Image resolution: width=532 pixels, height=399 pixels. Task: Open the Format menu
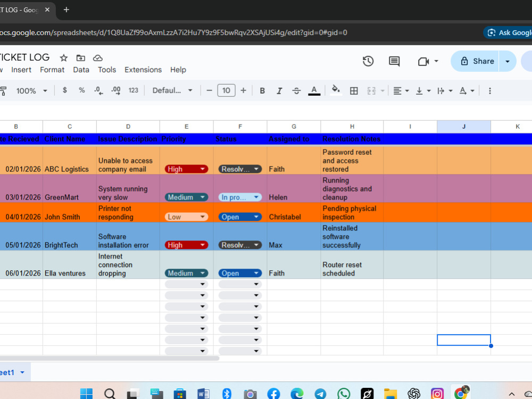click(52, 70)
